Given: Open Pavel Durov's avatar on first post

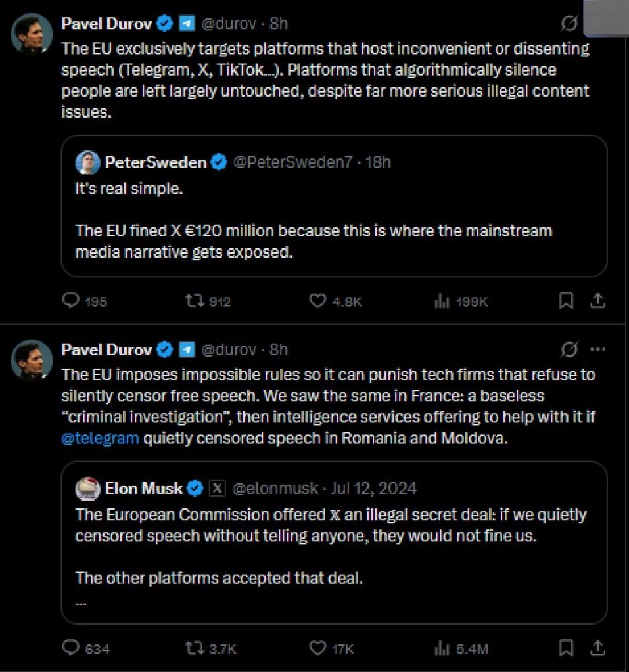Looking at the screenshot, I should [32, 34].
